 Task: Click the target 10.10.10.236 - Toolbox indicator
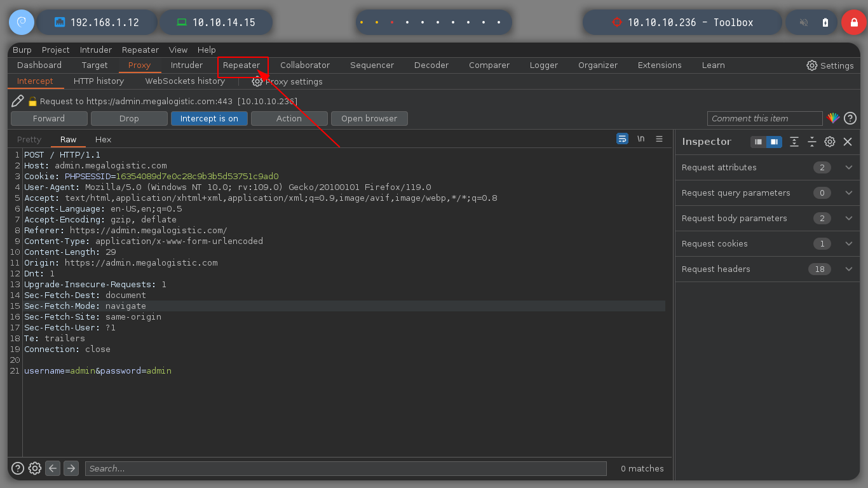(682, 22)
